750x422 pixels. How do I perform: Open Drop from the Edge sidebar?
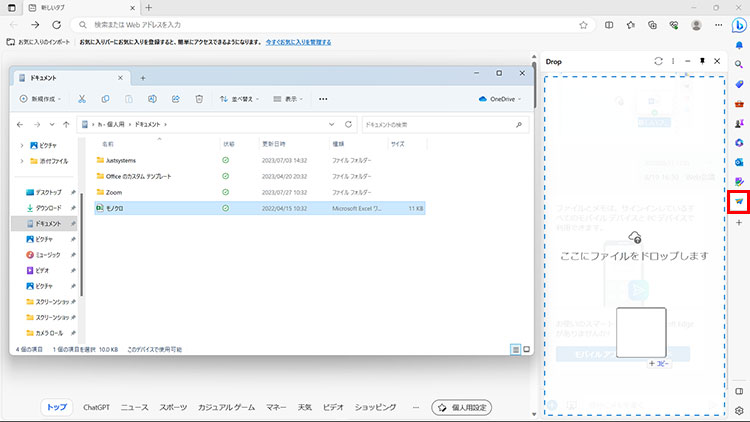739,200
